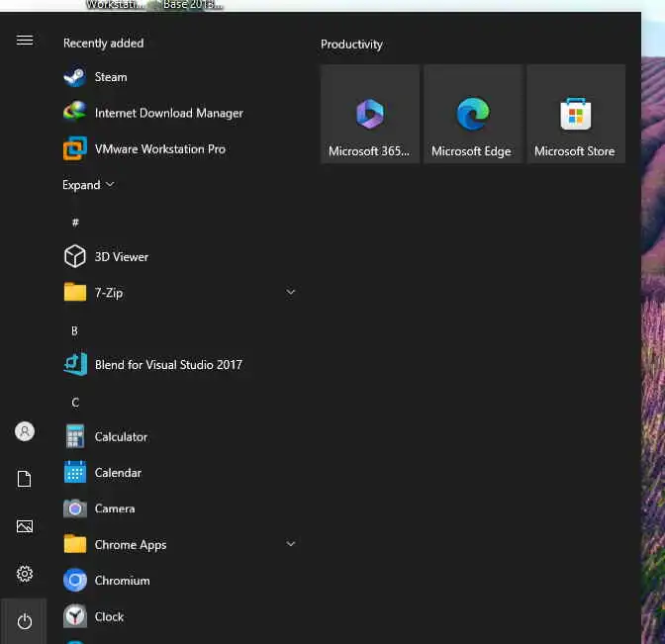Click the hamburger menu at top left

click(25, 41)
